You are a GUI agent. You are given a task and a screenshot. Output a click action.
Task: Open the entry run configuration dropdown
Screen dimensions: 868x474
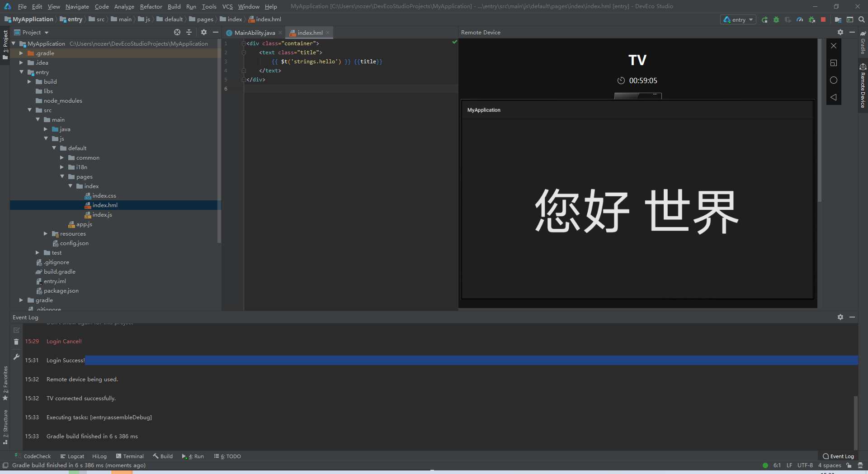pyautogui.click(x=738, y=19)
